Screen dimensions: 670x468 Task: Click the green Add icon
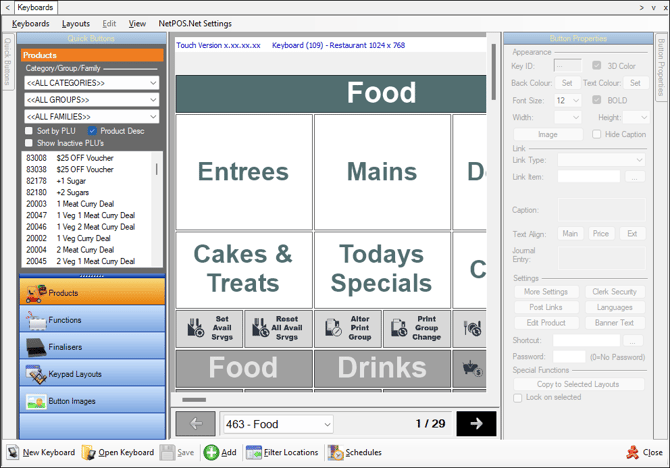pyautogui.click(x=212, y=453)
